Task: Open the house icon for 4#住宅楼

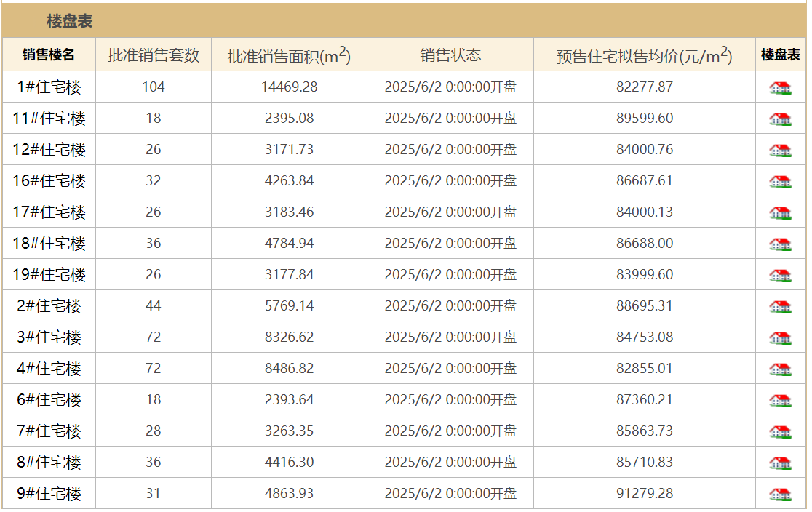Action: click(x=780, y=369)
